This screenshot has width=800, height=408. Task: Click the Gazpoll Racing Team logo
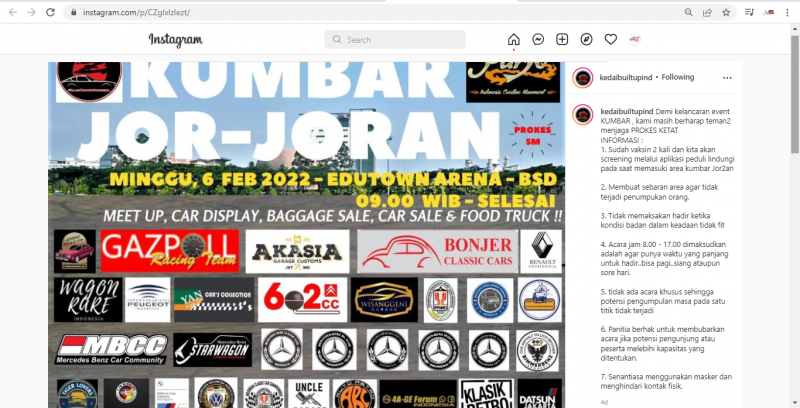(x=170, y=251)
